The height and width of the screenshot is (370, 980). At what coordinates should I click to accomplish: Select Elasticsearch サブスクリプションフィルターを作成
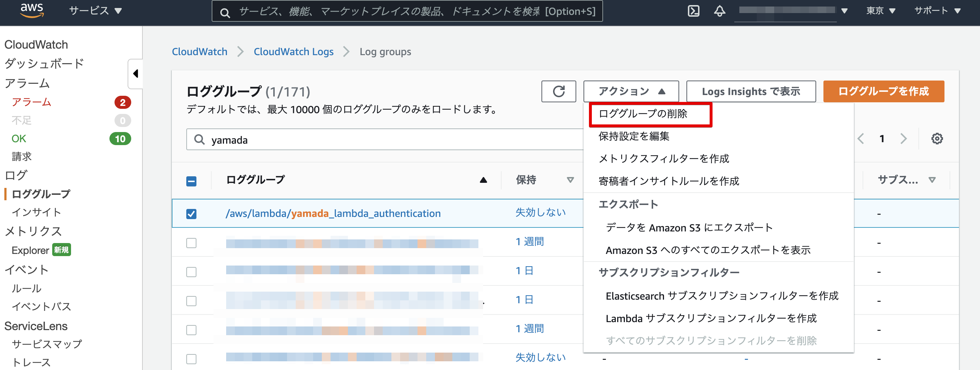click(722, 296)
